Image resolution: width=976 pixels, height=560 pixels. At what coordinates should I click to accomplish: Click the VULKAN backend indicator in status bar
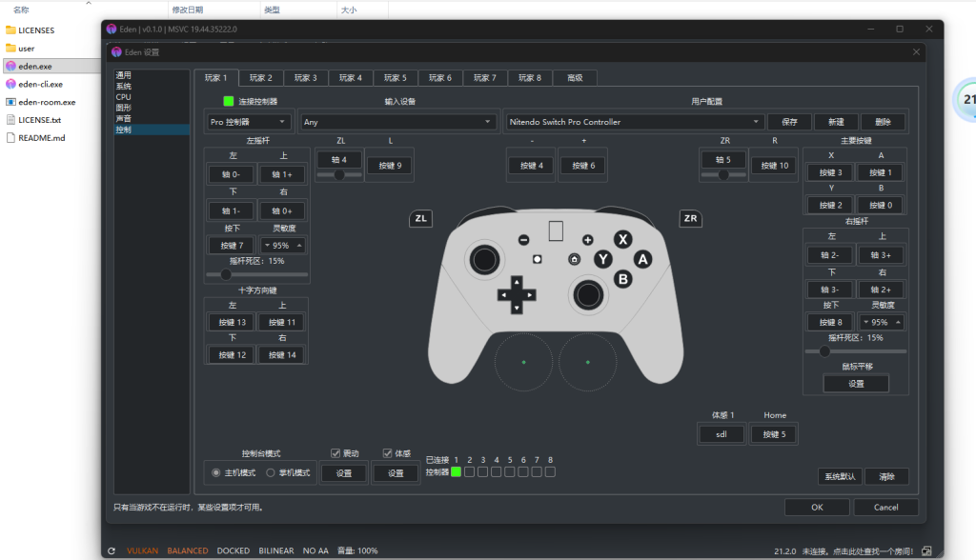(143, 550)
